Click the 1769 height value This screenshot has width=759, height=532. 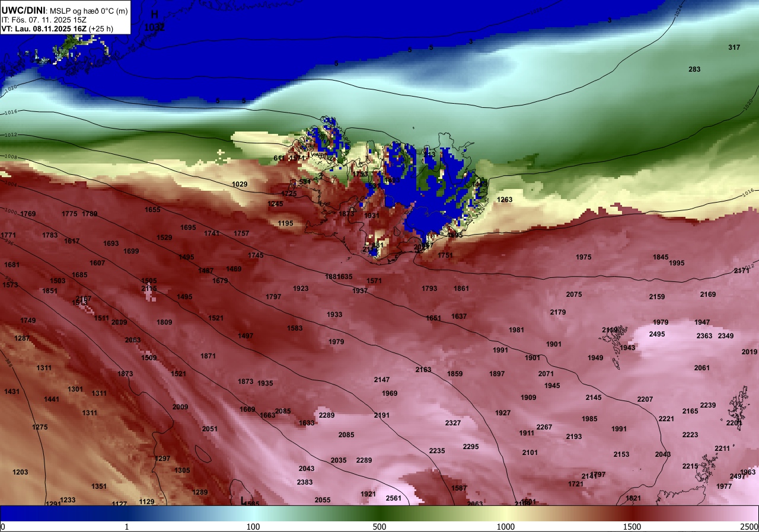point(28,214)
